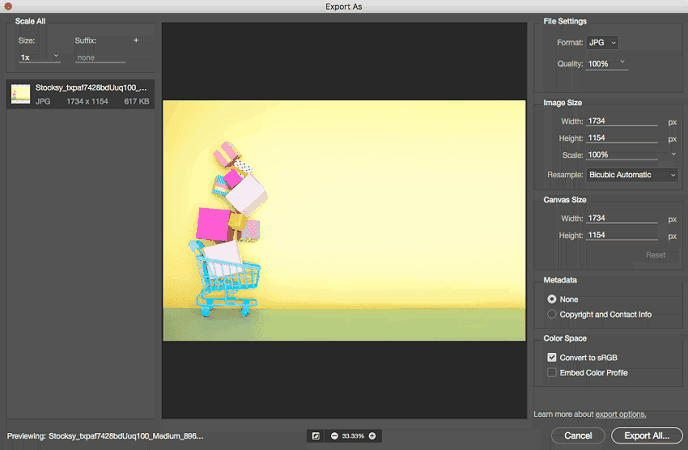688x450 pixels.
Task: Click the fit preview to view icon
Action: [x=315, y=436]
